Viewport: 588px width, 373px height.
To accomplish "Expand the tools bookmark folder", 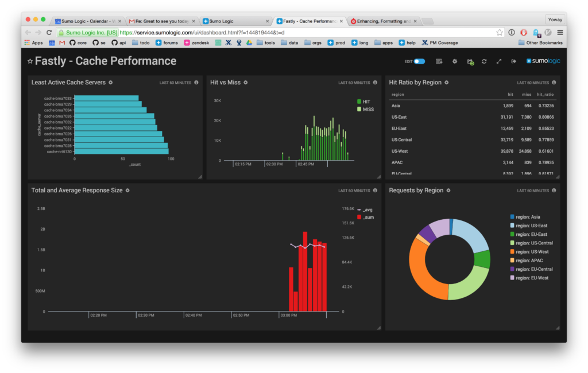I will click(x=266, y=42).
